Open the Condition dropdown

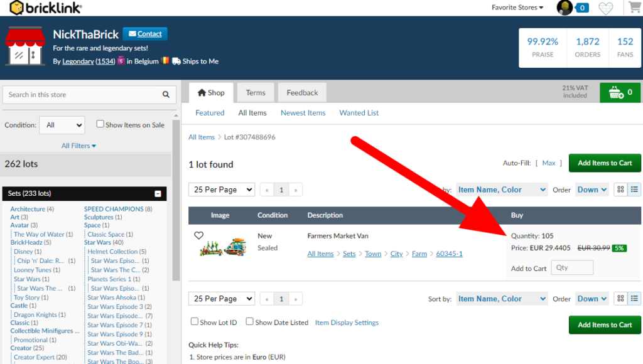pyautogui.click(x=62, y=125)
